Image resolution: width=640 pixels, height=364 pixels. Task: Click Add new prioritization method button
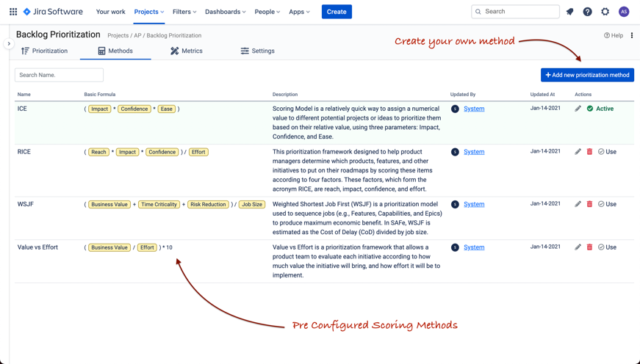(587, 75)
